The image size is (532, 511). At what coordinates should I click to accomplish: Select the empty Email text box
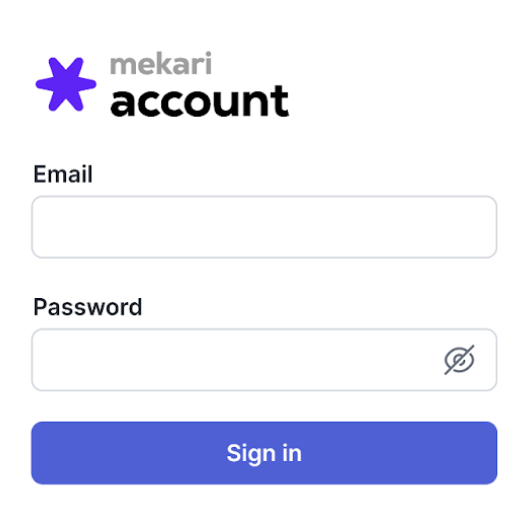[x=264, y=227]
